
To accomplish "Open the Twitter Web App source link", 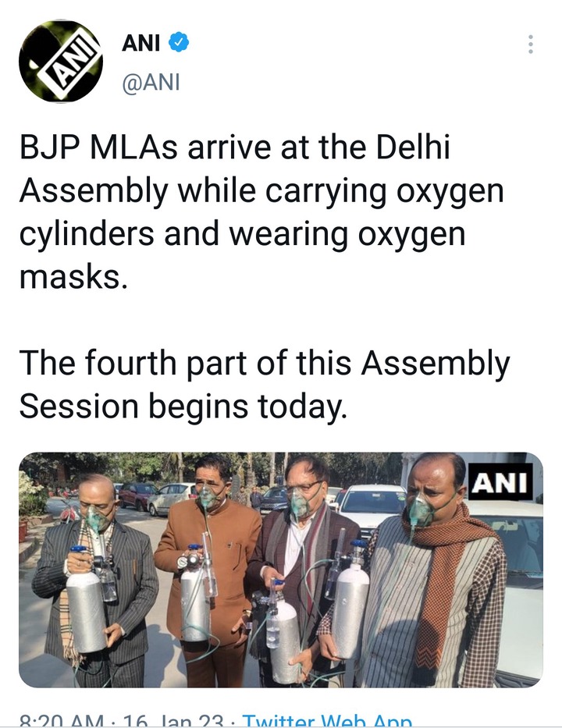I will (x=327, y=721).
